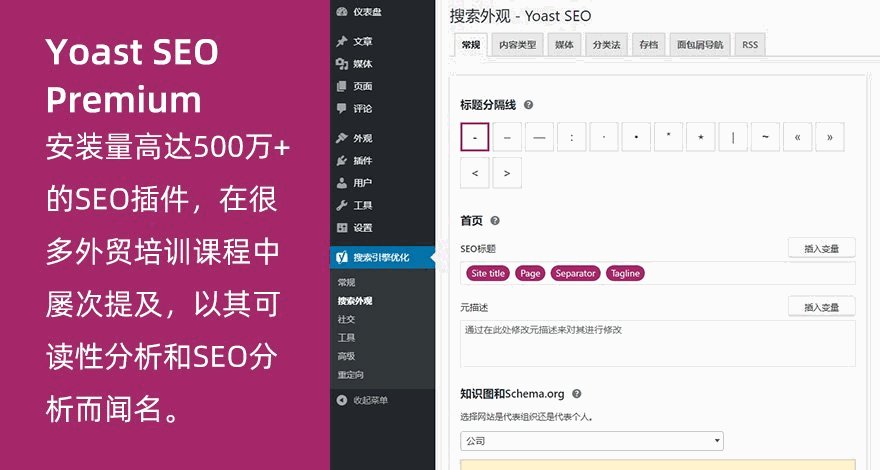
Task: Select the tilde title separator option
Action: (x=765, y=137)
